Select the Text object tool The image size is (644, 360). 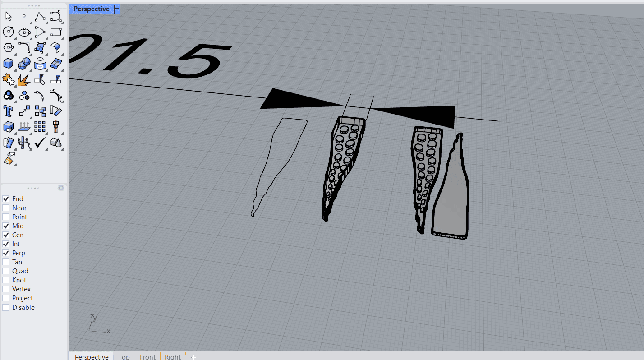click(8, 111)
